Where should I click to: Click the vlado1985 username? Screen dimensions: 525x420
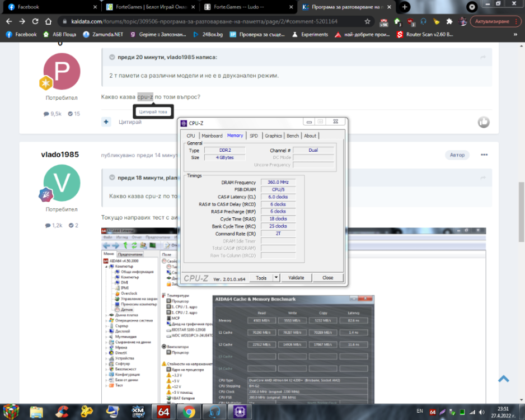point(60,155)
